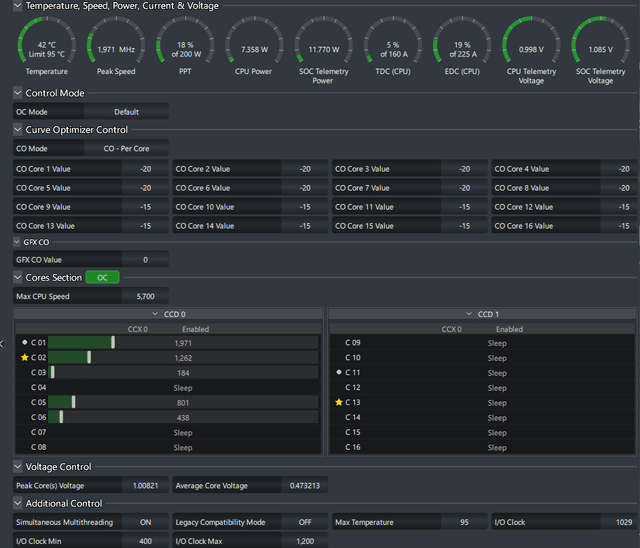
Task: Collapse the Curve Optimizer Control section
Action: click(x=18, y=129)
